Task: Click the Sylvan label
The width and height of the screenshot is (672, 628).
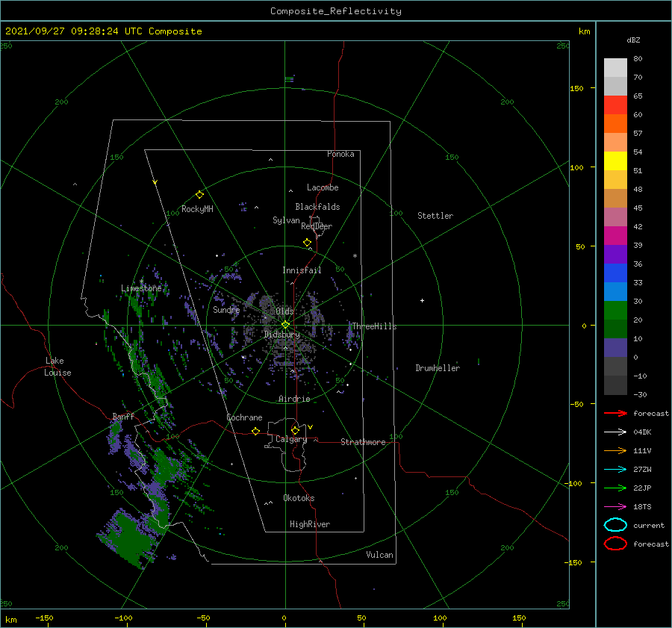Action: click(x=286, y=220)
